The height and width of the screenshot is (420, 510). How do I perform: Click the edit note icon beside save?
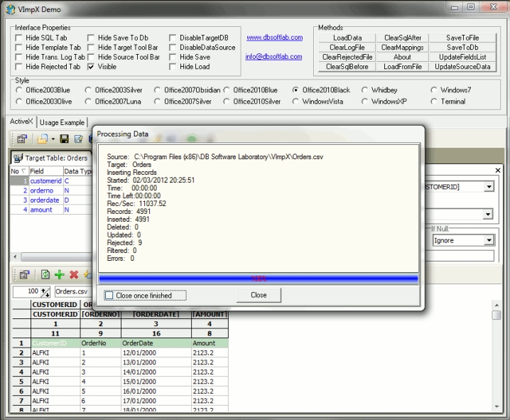[x=80, y=139]
